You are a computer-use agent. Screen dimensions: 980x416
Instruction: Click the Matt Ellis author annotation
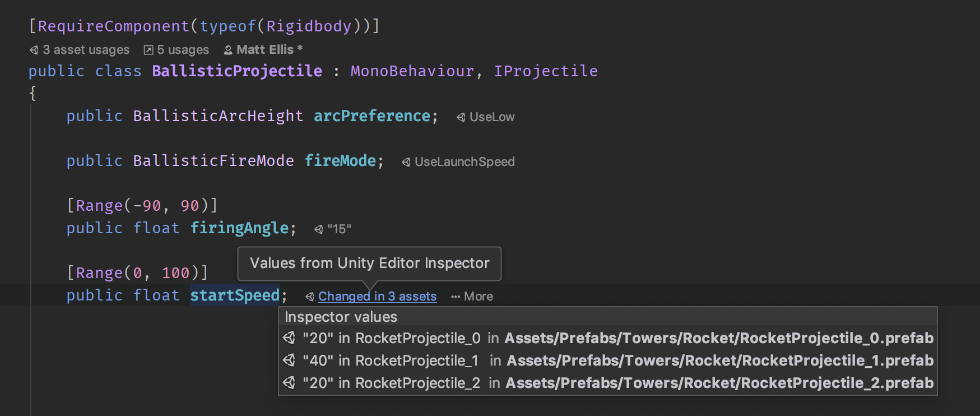tap(265, 50)
